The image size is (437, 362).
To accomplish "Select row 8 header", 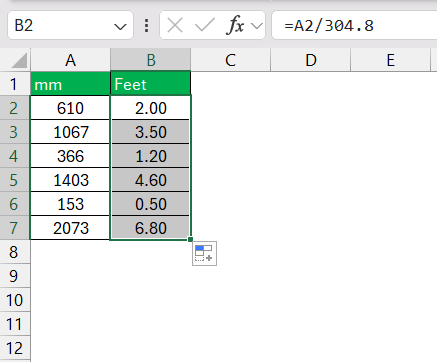I will [15, 252].
